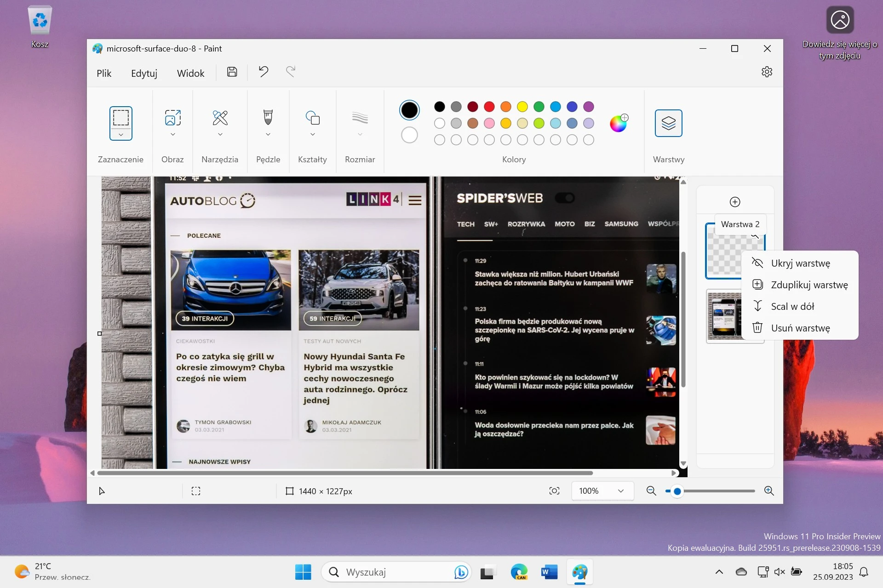Click the zoom slider handle
This screenshot has width=883, height=588.
click(x=677, y=491)
